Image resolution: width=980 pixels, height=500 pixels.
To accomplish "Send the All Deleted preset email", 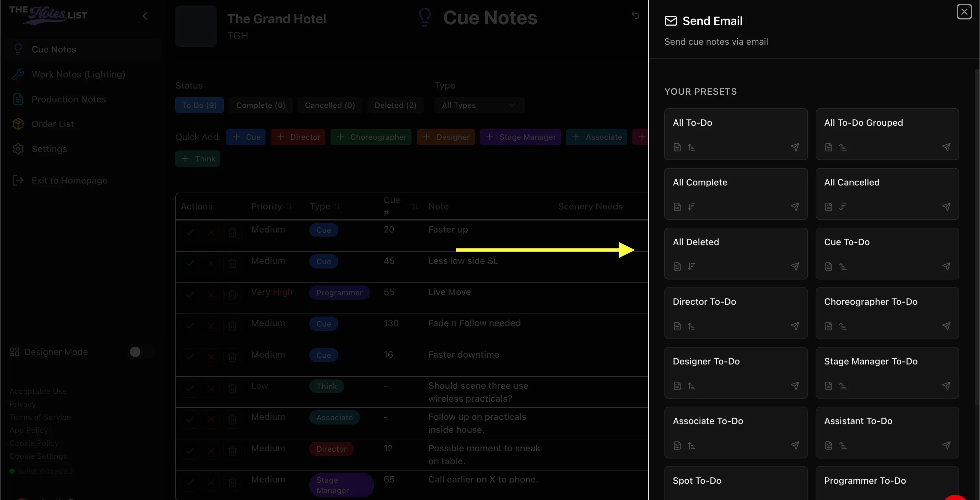I will pos(795,266).
